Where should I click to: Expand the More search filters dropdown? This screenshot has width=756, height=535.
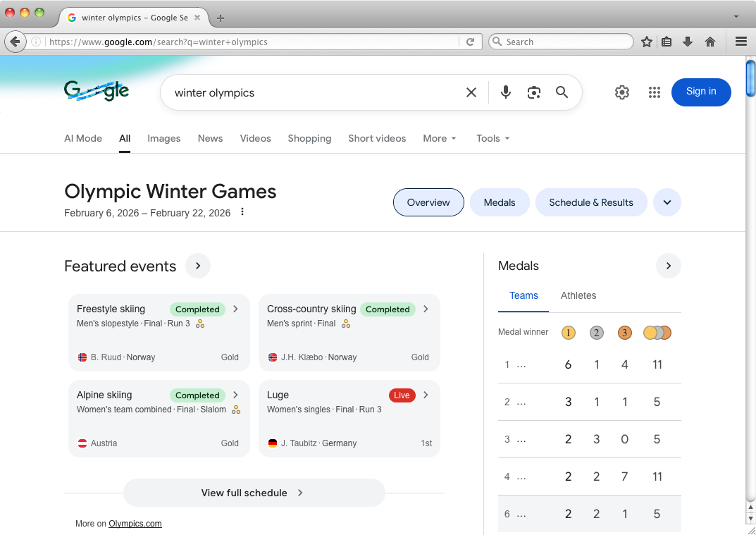439,138
